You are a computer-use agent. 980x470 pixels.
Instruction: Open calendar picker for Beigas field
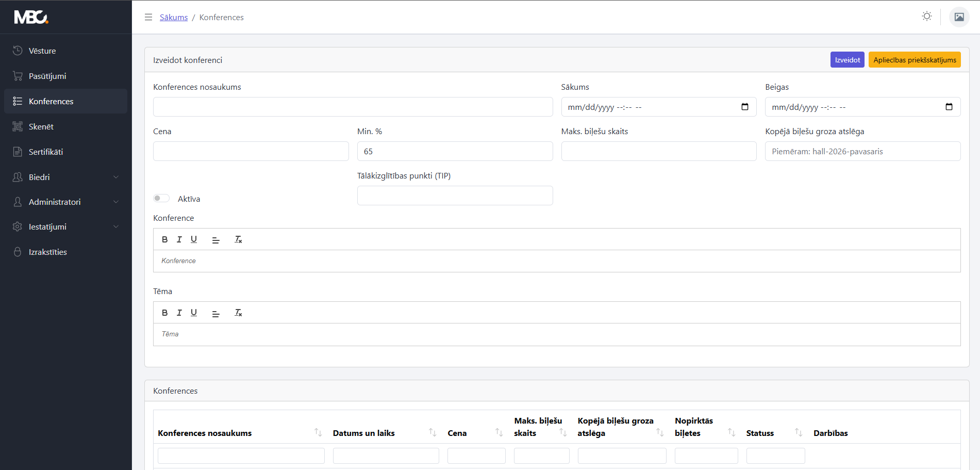[x=949, y=107]
